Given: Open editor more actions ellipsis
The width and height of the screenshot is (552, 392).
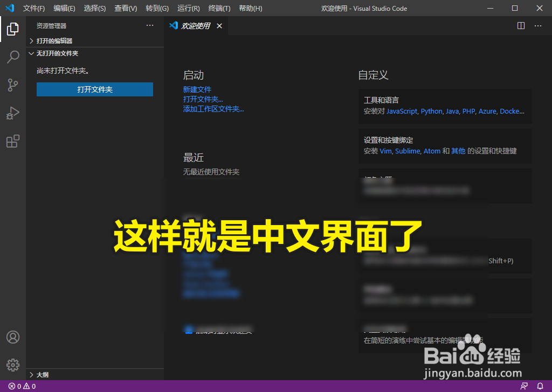Looking at the screenshot, I should click(538, 26).
